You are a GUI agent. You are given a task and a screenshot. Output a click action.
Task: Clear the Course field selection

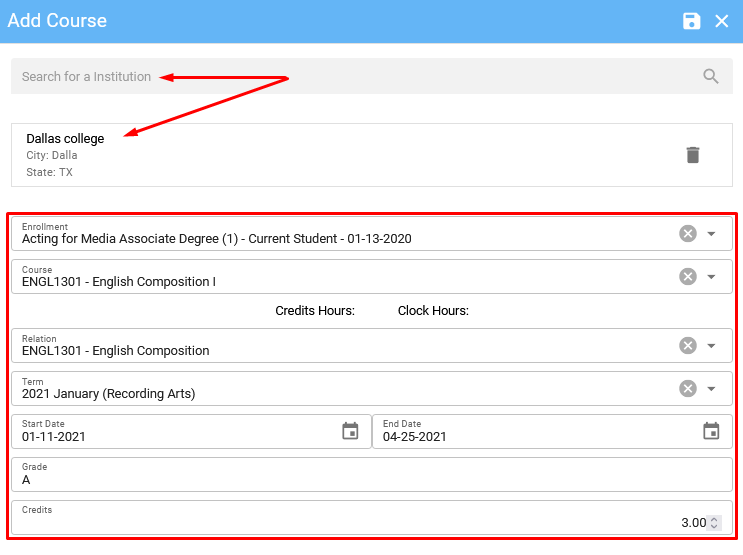pos(688,277)
